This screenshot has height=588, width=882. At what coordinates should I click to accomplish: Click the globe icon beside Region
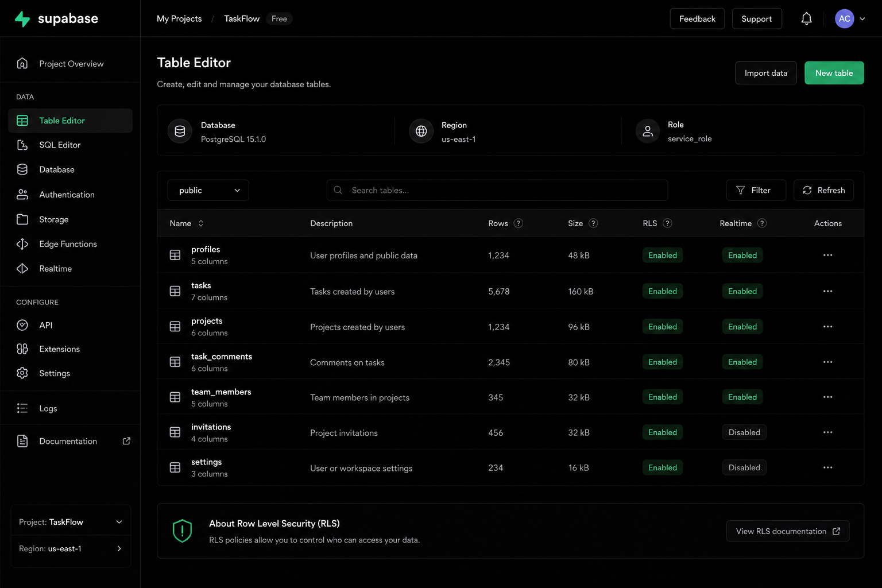pos(421,131)
